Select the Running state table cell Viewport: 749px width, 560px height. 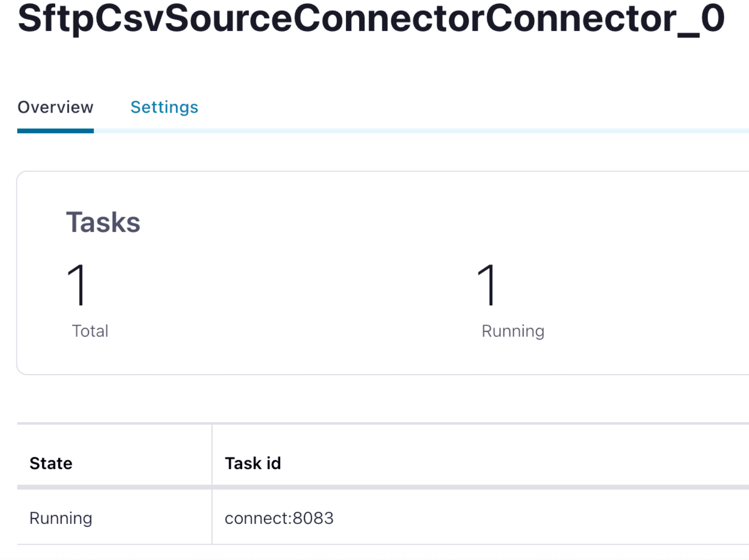pyautogui.click(x=61, y=518)
